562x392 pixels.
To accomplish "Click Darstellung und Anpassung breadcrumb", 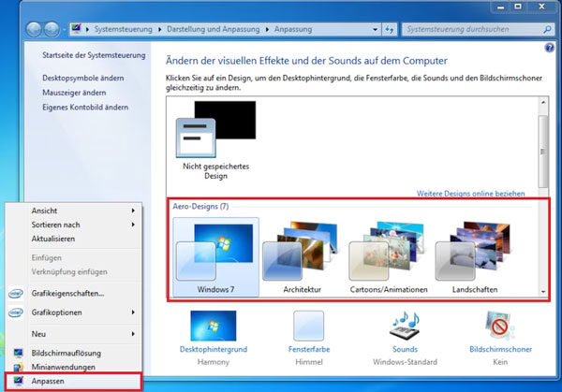I will point(214,29).
